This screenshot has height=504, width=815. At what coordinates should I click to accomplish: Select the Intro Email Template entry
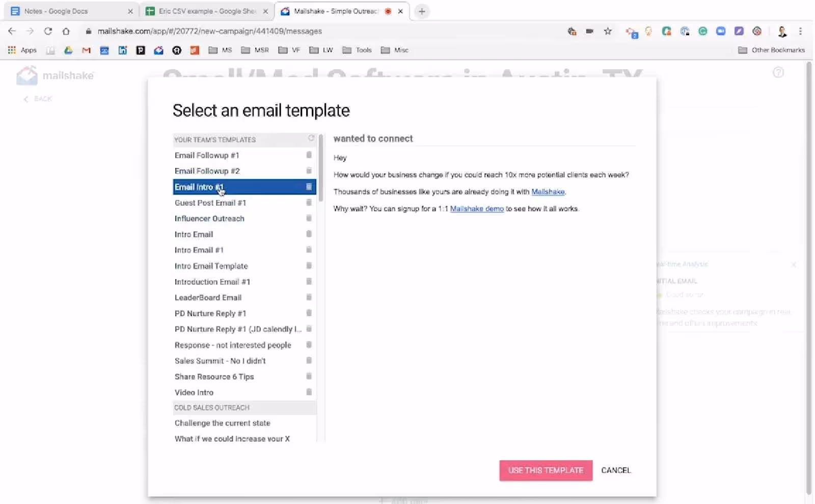(x=211, y=266)
